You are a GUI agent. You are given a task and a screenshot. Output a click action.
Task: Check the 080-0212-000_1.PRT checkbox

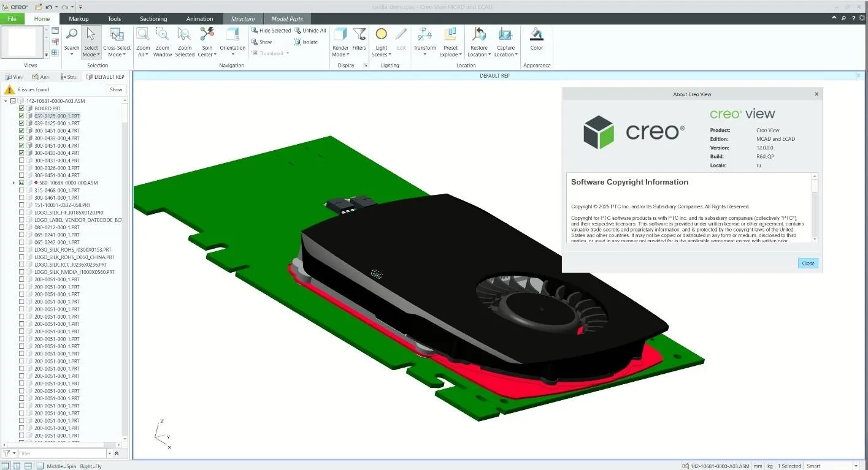21,227
